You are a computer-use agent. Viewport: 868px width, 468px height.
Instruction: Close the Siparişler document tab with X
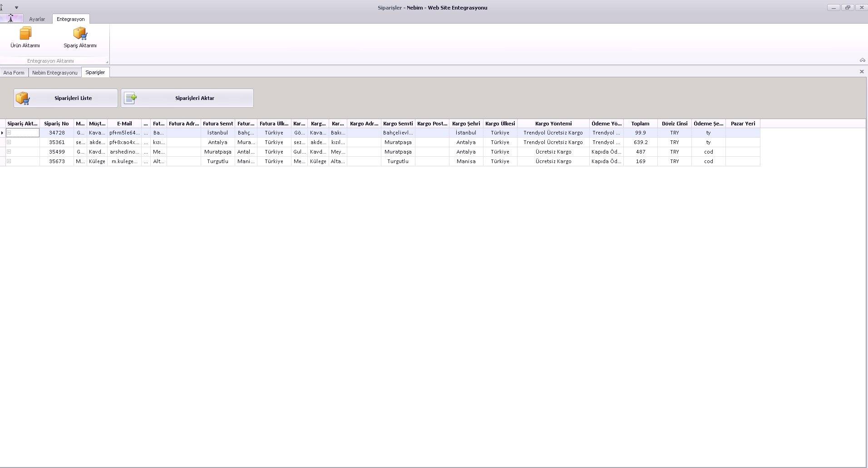(861, 72)
